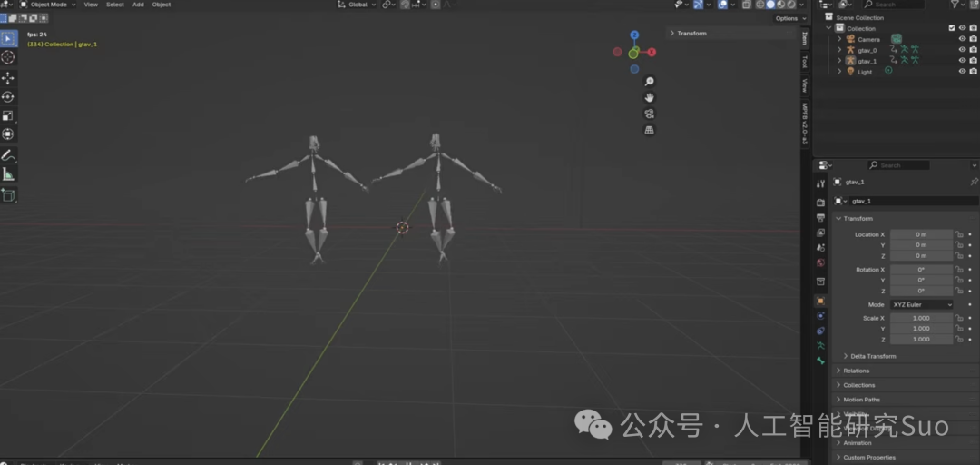Open the Scene properties tab icon
This screenshot has width=980, height=465.
click(820, 248)
